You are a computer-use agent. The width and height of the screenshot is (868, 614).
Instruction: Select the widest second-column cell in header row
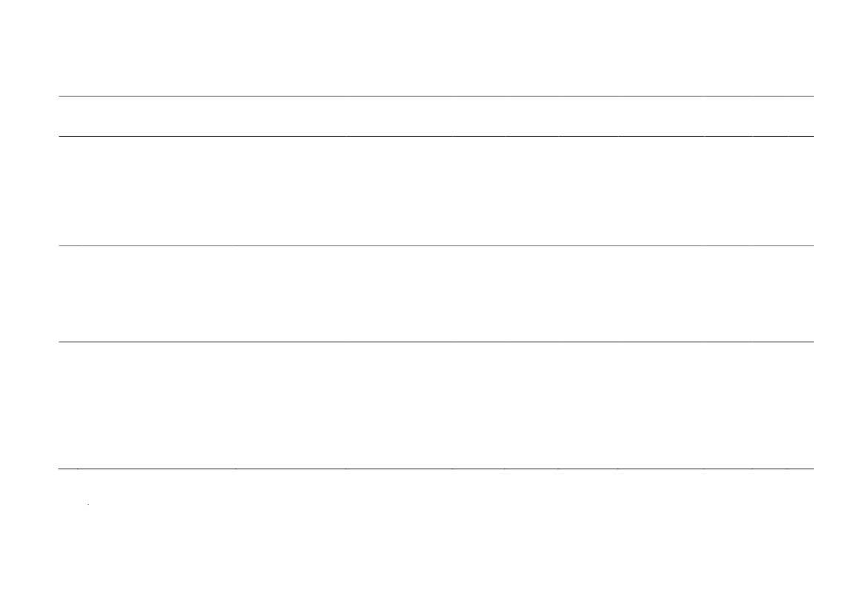[157, 117]
